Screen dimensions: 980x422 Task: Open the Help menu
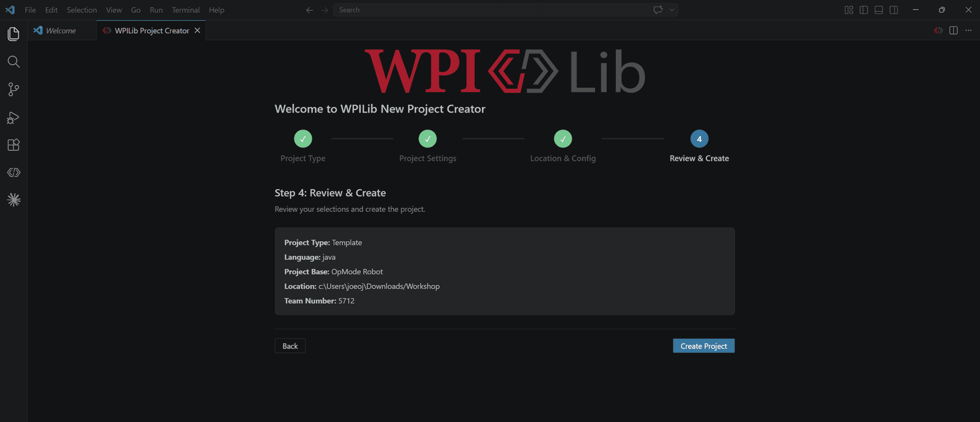217,10
